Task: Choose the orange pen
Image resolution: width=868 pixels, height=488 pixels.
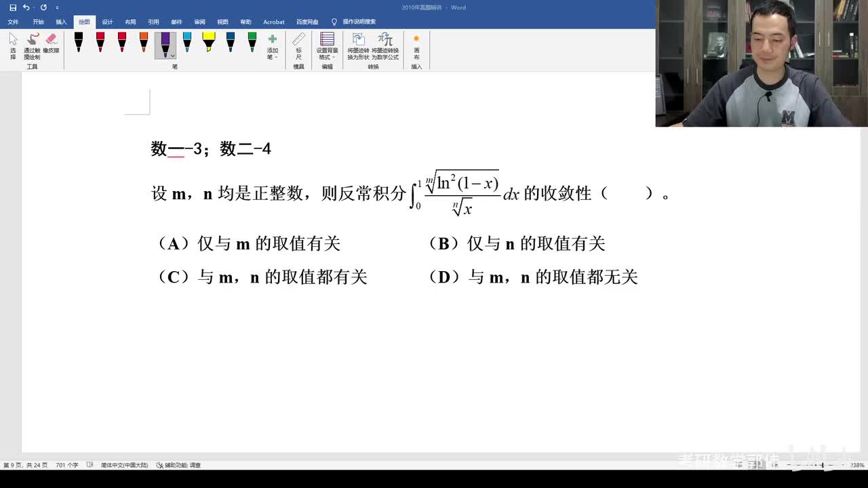Action: pyautogui.click(x=144, y=42)
